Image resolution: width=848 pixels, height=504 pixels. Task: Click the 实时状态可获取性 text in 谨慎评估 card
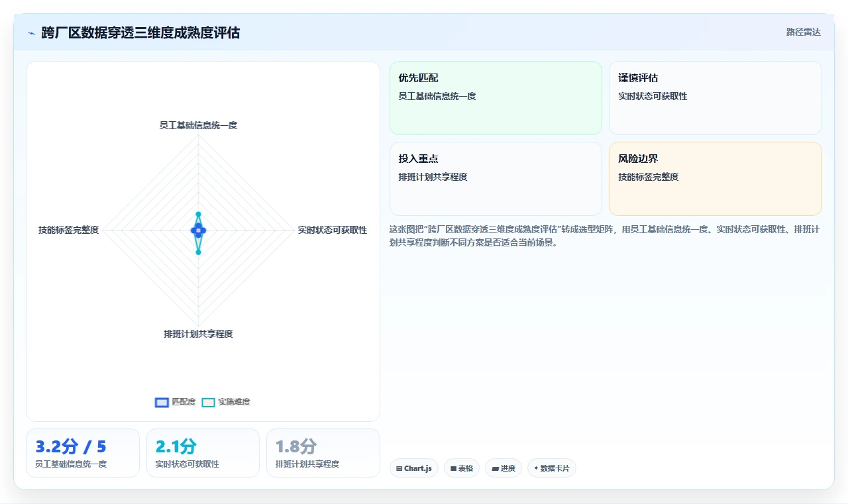click(653, 96)
